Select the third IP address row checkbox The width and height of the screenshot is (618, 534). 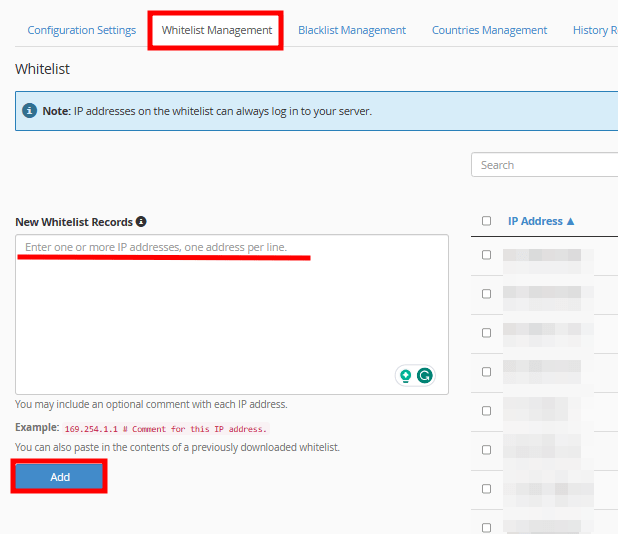point(487,333)
